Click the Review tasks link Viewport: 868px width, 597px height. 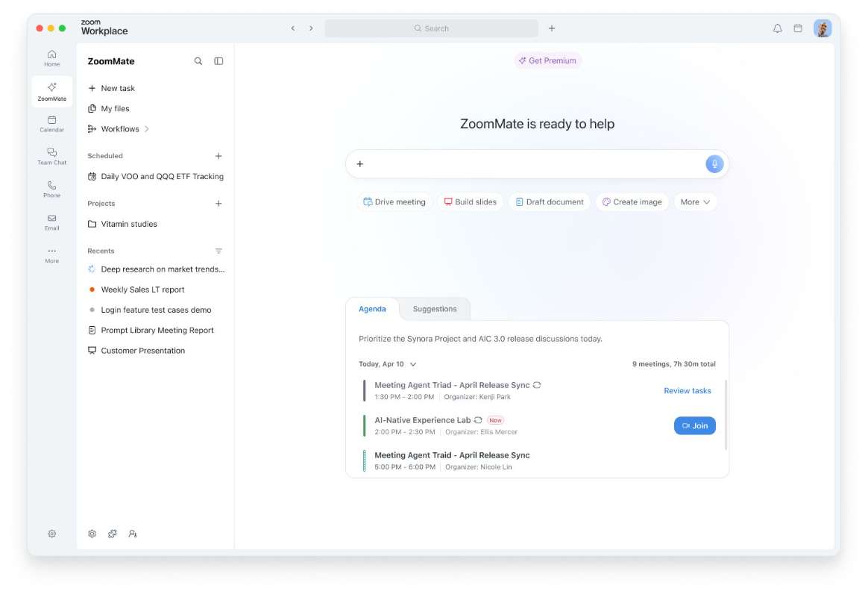[x=687, y=390]
